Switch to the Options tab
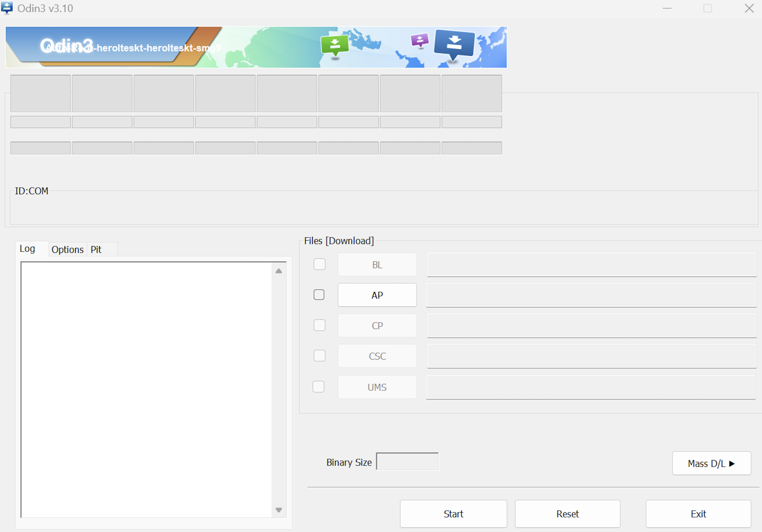The width and height of the screenshot is (762, 532). tap(67, 250)
